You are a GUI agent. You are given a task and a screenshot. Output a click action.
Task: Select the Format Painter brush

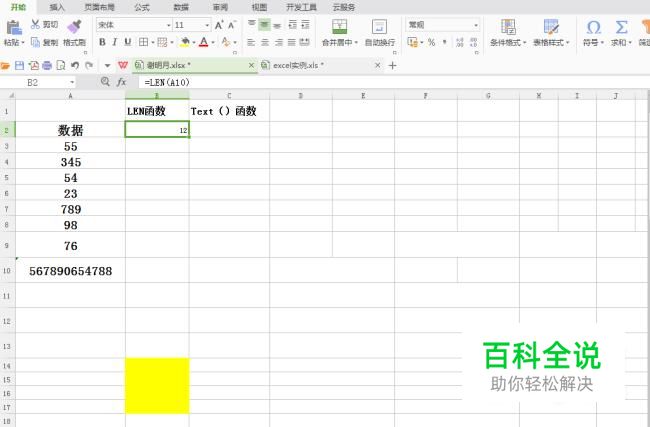click(75, 26)
